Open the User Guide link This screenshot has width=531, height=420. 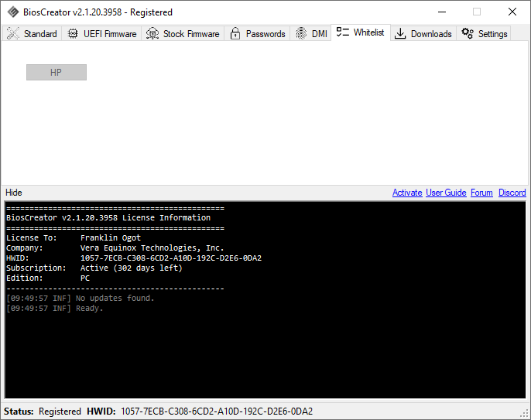coord(446,193)
